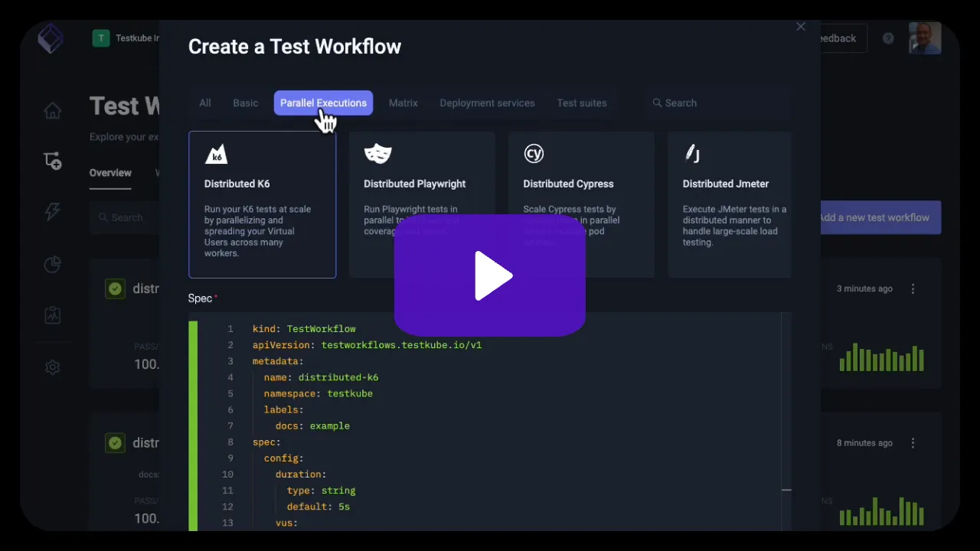Open the status pages sidebar icon

pyautogui.click(x=52, y=315)
